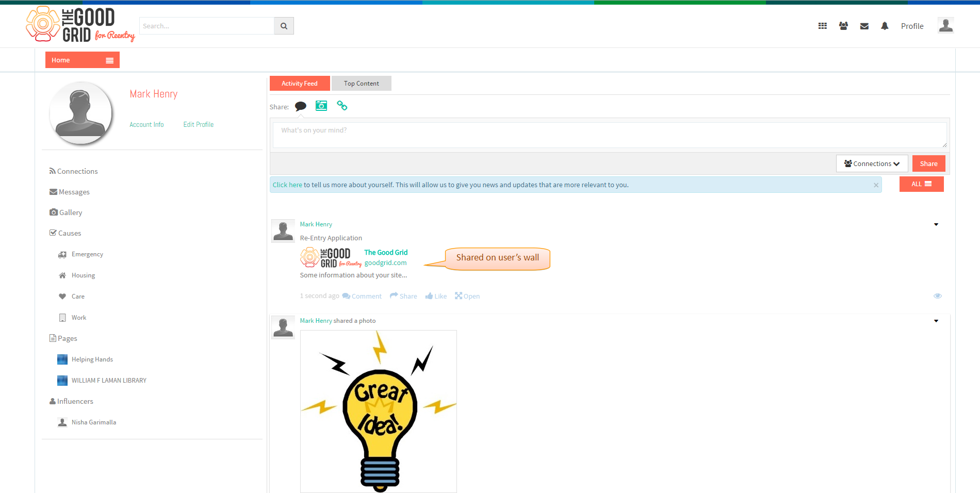This screenshot has width=980, height=493.
Task: Select the chain link share icon
Action: tap(342, 106)
